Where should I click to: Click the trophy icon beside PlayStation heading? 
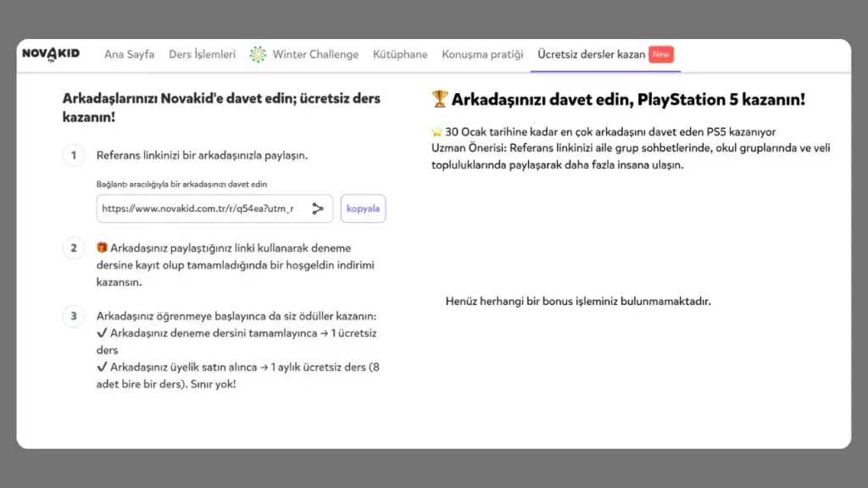[439, 100]
